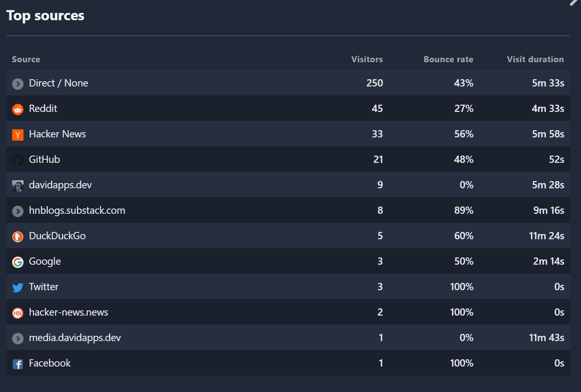Close the Top sources panel
The width and height of the screenshot is (581, 392).
click(x=575, y=2)
